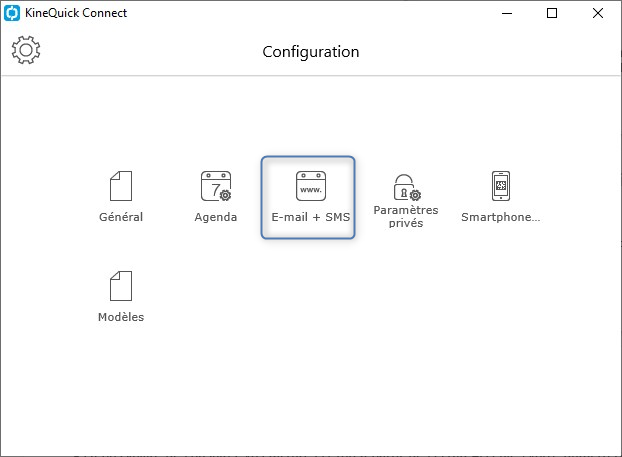Close the KineQuick Connect window

[x=598, y=13]
